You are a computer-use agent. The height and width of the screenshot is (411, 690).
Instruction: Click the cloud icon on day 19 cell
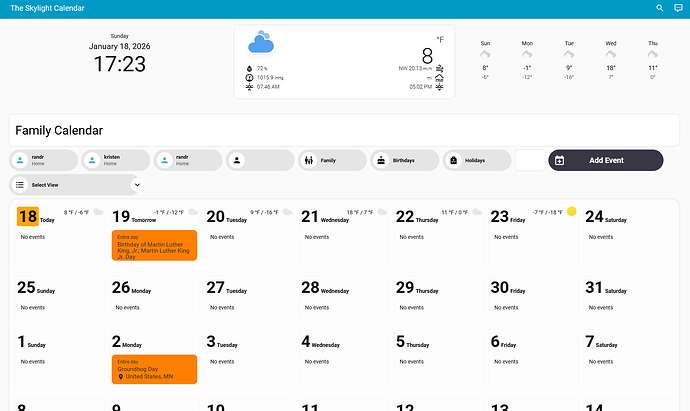pos(193,212)
